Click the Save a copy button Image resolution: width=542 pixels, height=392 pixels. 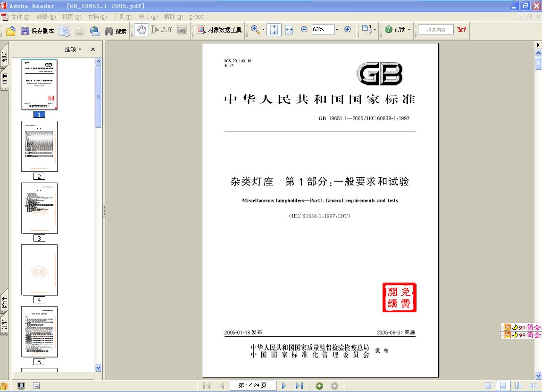[37, 31]
